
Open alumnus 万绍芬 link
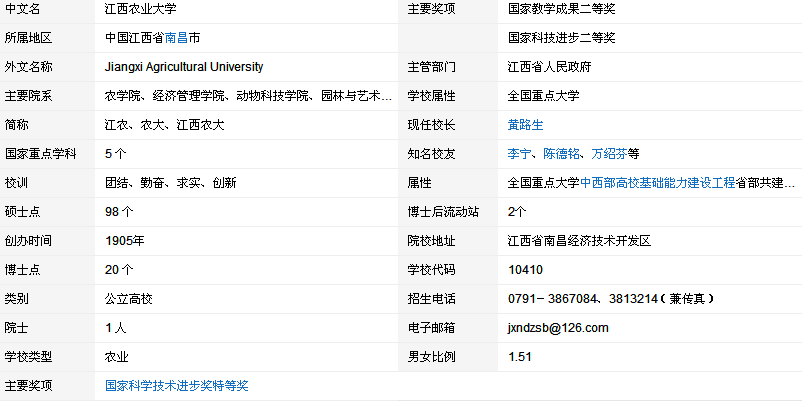pos(610,154)
